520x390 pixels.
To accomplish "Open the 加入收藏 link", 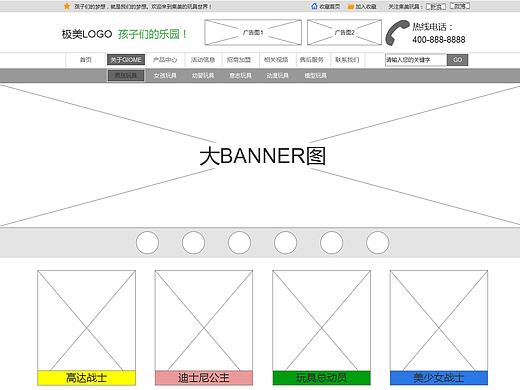I will 365,6.
